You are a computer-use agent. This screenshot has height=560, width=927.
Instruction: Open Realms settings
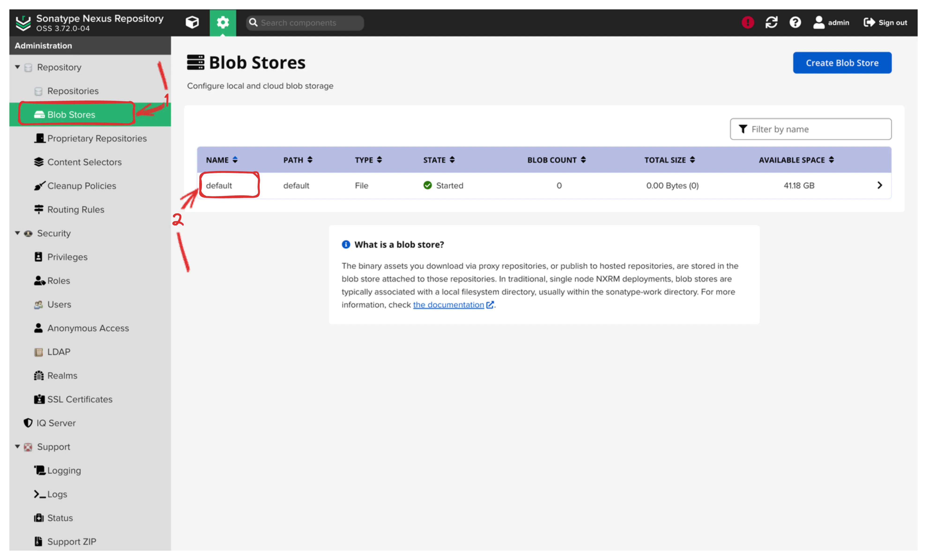point(62,376)
